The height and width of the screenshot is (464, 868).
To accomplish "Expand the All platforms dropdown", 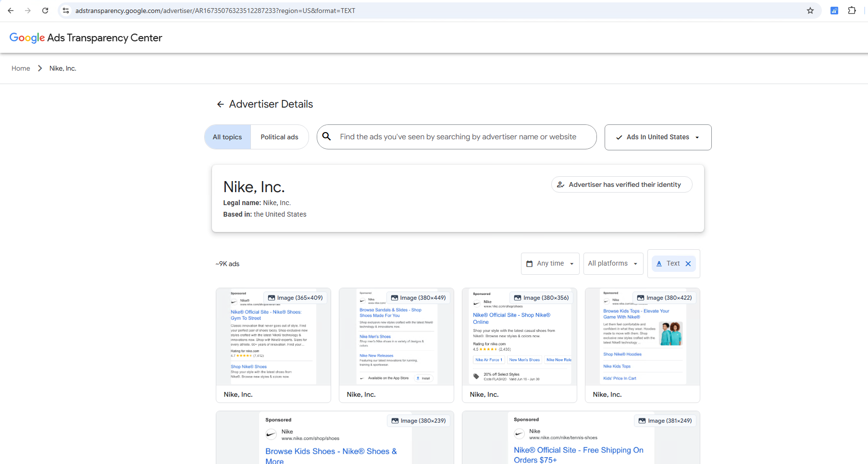I will (613, 263).
